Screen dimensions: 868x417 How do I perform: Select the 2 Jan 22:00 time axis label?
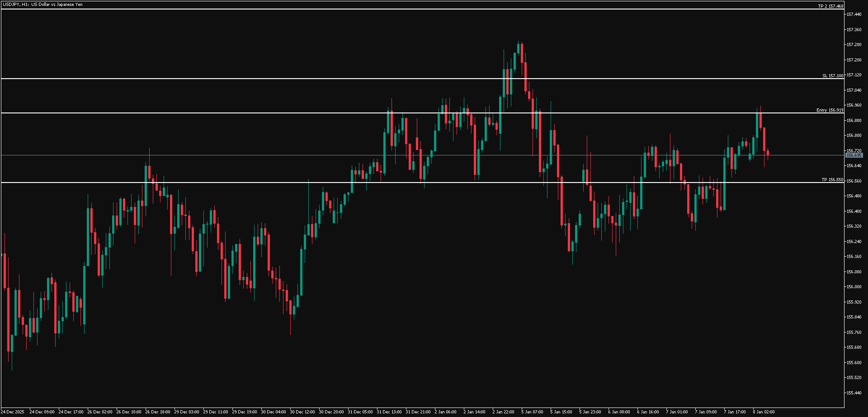coord(503,412)
